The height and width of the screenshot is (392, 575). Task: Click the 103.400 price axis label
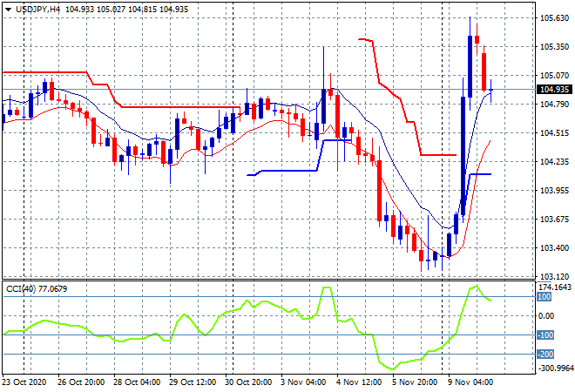(x=554, y=248)
